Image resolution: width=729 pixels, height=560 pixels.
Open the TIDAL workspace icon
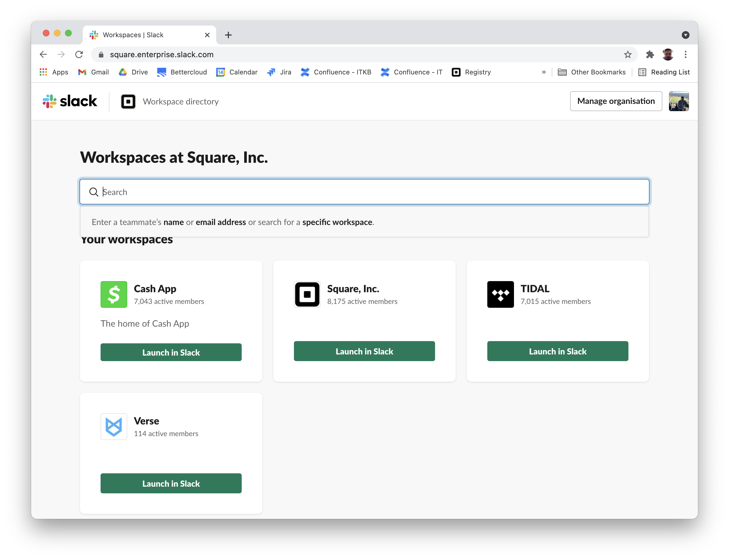pos(500,294)
